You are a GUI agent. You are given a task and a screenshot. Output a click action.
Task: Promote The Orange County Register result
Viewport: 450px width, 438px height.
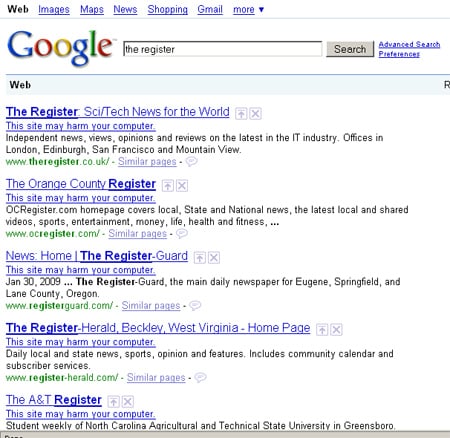(x=168, y=186)
